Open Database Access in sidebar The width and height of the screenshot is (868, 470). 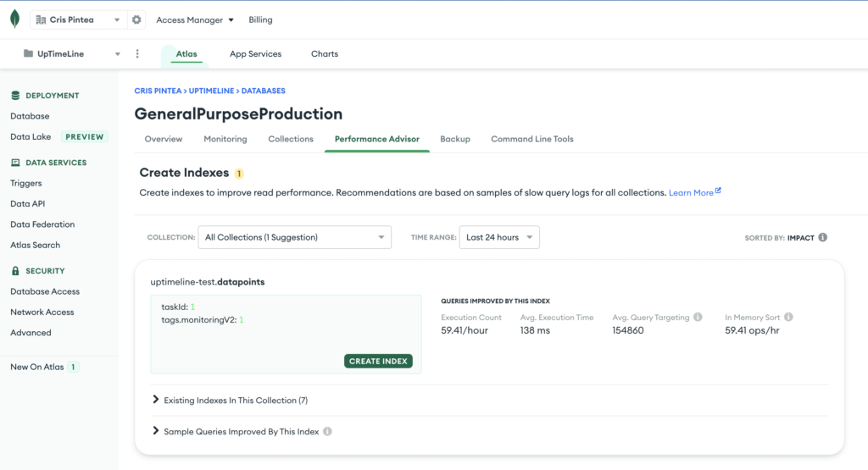pyautogui.click(x=45, y=291)
